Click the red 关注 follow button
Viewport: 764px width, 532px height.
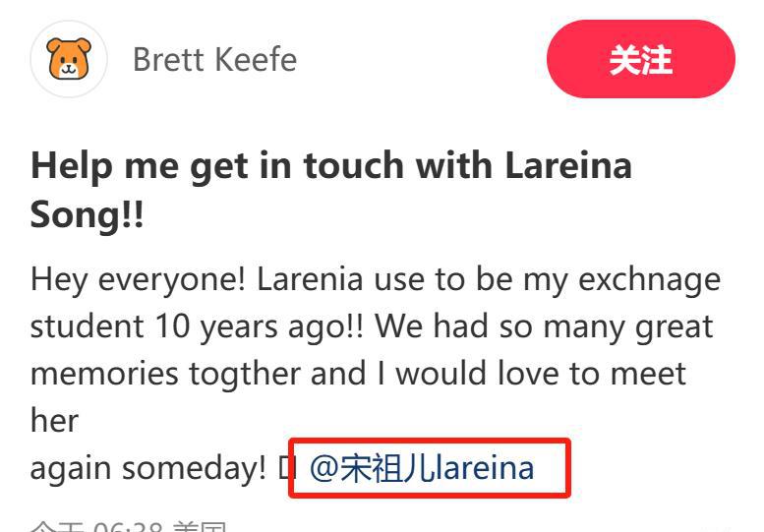[641, 59]
